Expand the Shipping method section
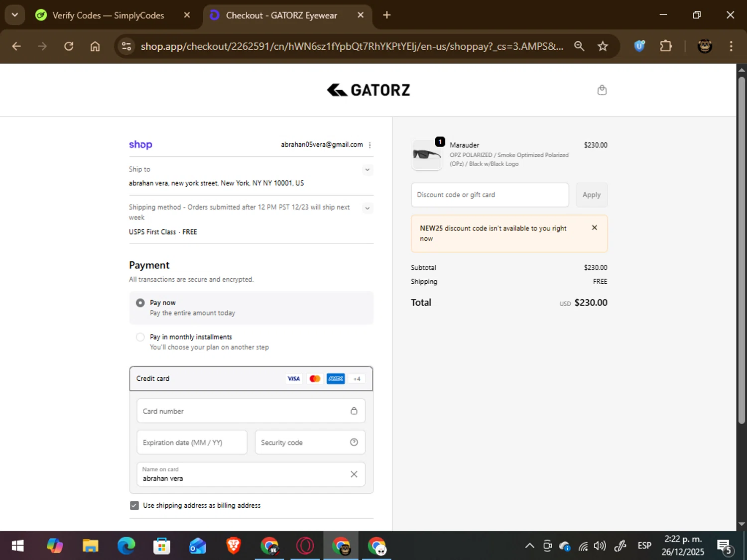This screenshot has height=560, width=747. point(367,208)
